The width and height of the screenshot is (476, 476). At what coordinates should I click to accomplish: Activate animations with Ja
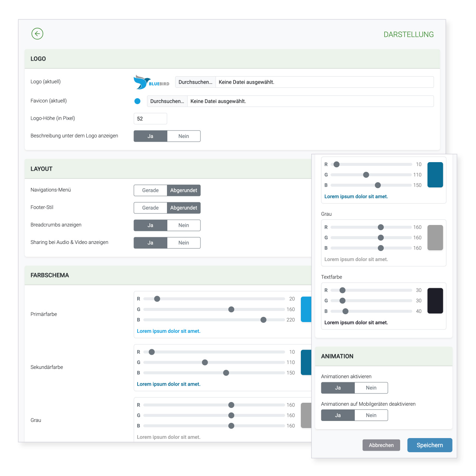[x=338, y=388]
